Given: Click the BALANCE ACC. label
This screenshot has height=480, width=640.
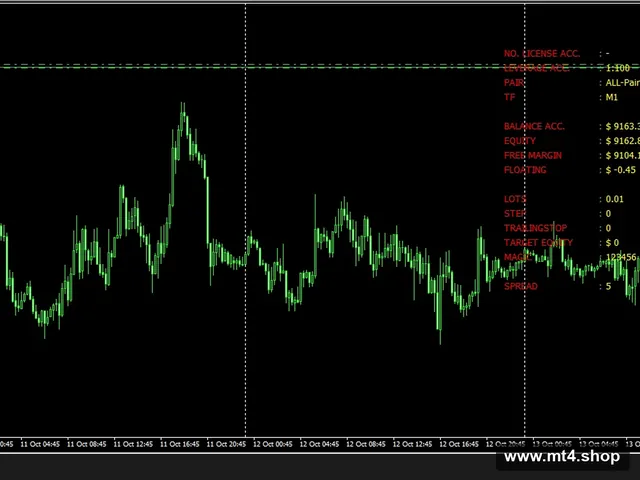Looking at the screenshot, I should [x=534, y=127].
